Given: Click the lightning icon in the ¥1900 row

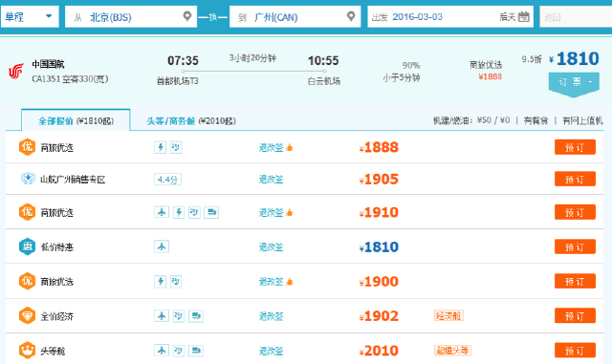Looking at the screenshot, I should pos(160,281).
